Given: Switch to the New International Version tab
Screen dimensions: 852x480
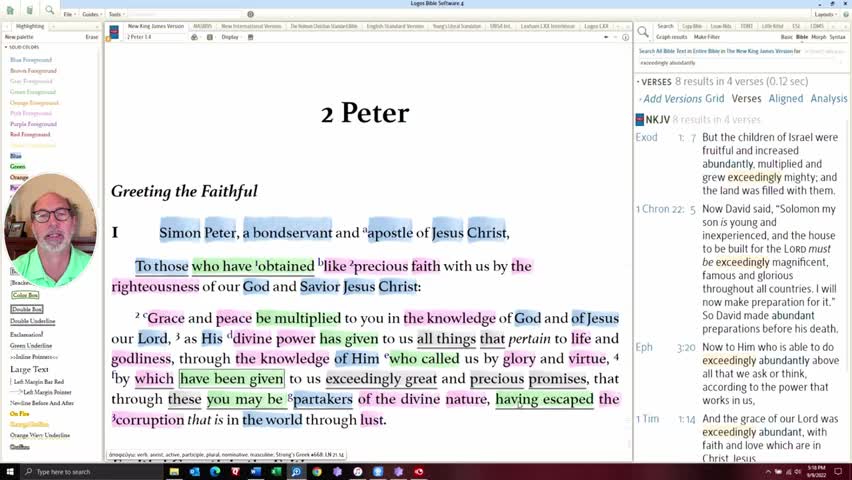Looking at the screenshot, I should [x=251, y=26].
